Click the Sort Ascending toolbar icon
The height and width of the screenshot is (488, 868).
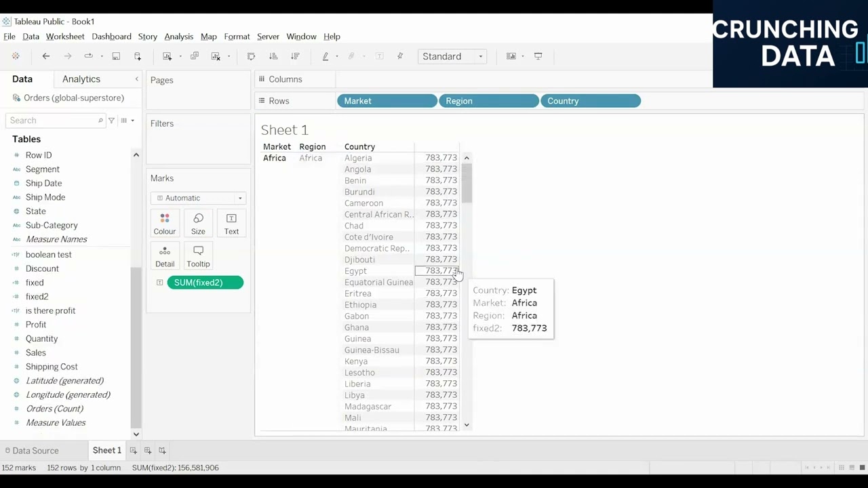(x=273, y=56)
